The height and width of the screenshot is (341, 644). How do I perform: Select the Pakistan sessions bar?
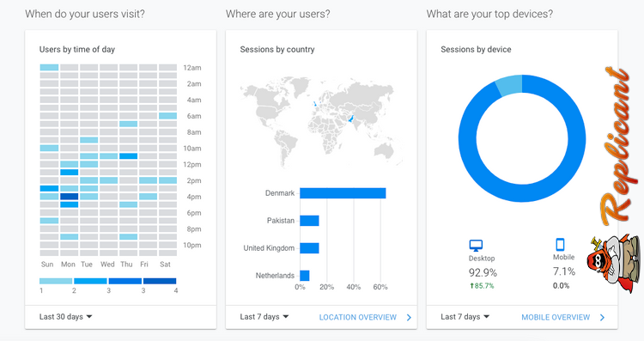point(309,221)
